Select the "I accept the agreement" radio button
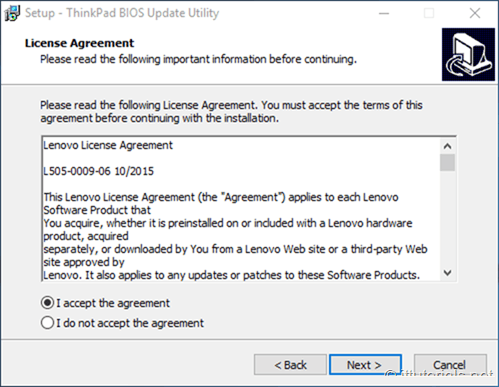The image size is (499, 387). (47, 303)
